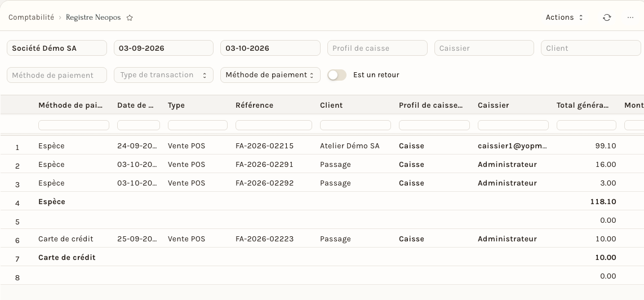This screenshot has height=300, width=644.
Task: Go to Comptabilité breadcrumb
Action: (x=31, y=17)
